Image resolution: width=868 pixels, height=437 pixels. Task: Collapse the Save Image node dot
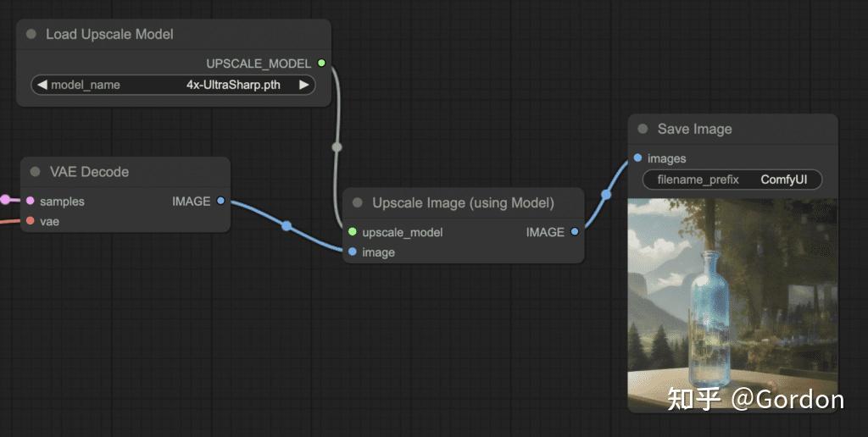tap(643, 129)
